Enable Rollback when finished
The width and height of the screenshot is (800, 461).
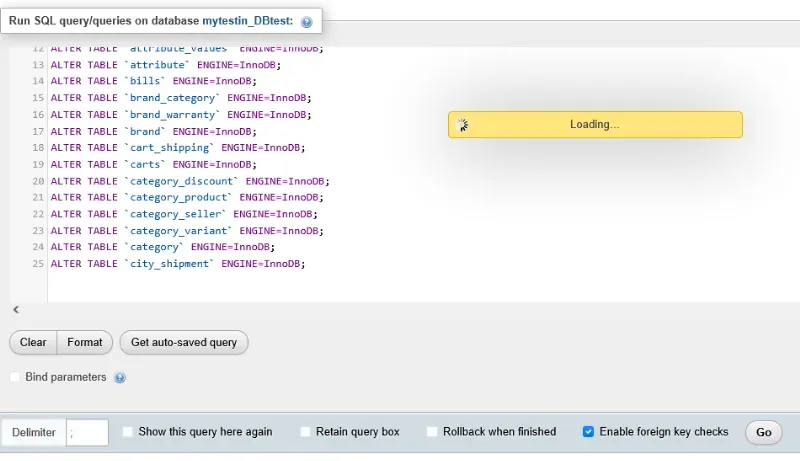pos(432,432)
